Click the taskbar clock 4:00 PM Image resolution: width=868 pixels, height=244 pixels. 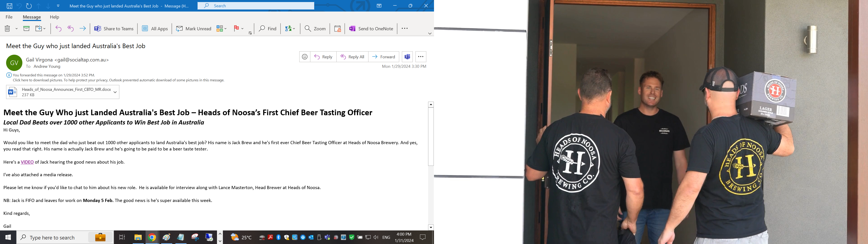pyautogui.click(x=404, y=237)
